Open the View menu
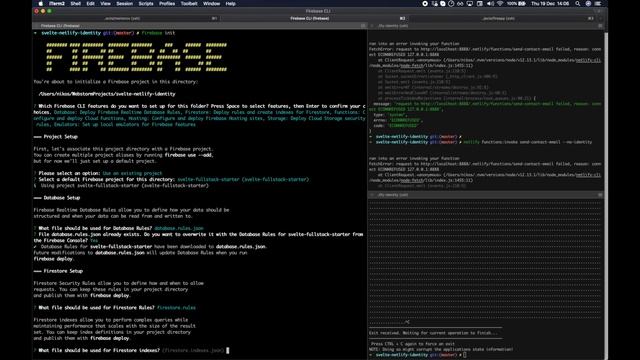Image resolution: width=640 pixels, height=360 pixels. tap(105, 4)
